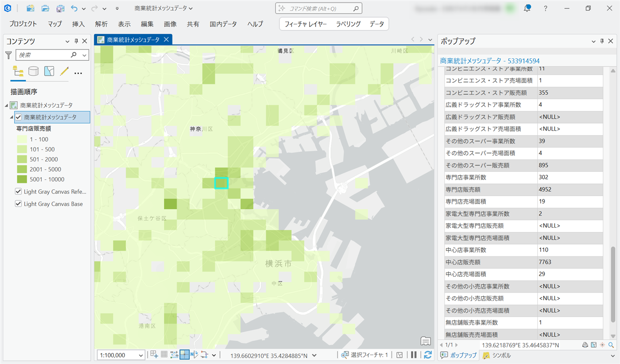The width and height of the screenshot is (620, 364).
Task: Toggle the Light Gray Canvas Reference layer checkbox
Action: coord(19,192)
